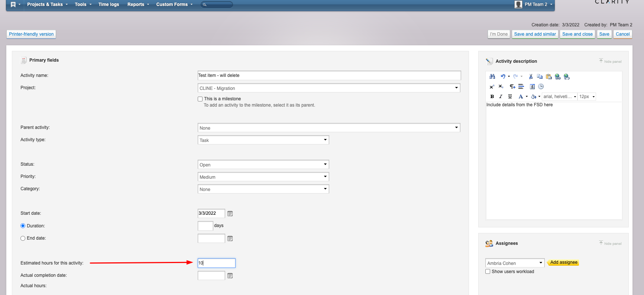Click the Copy icon in the description toolbar

540,77
